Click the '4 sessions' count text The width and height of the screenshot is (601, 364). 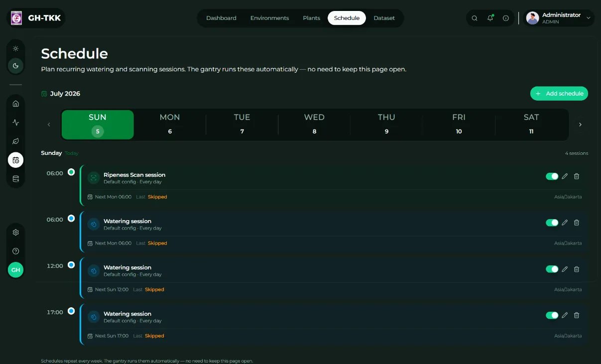[x=577, y=153]
